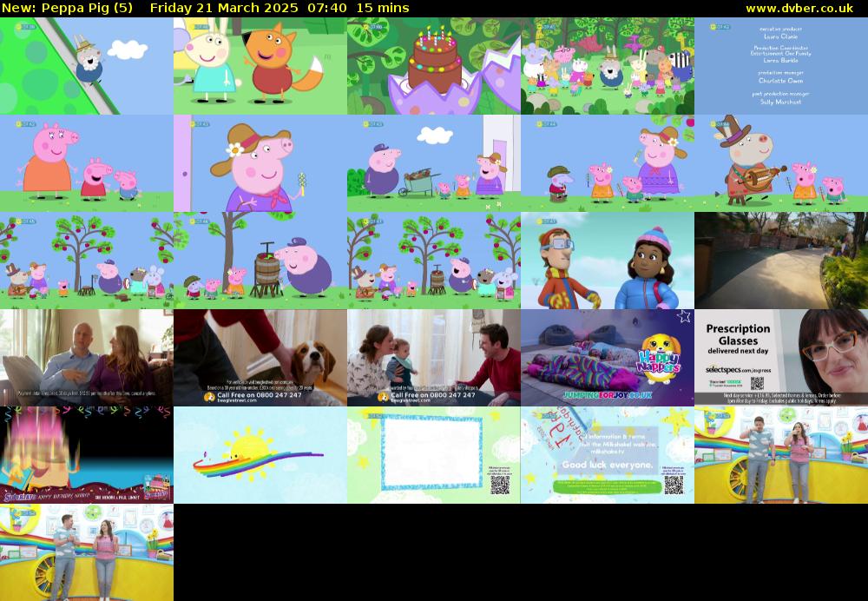Select 'Good luck everyone' thumbnail
Viewport: 868px width, 601px height.
pyautogui.click(x=608, y=455)
